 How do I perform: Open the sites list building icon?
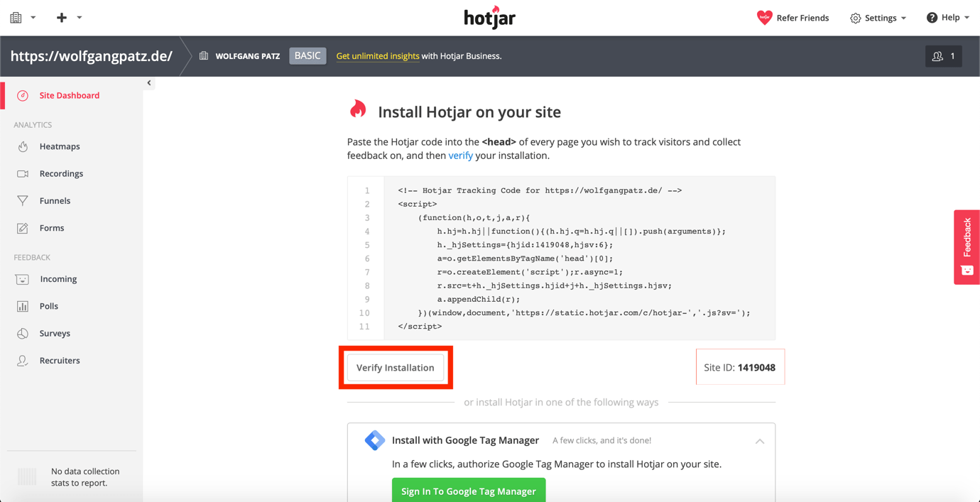tap(16, 17)
